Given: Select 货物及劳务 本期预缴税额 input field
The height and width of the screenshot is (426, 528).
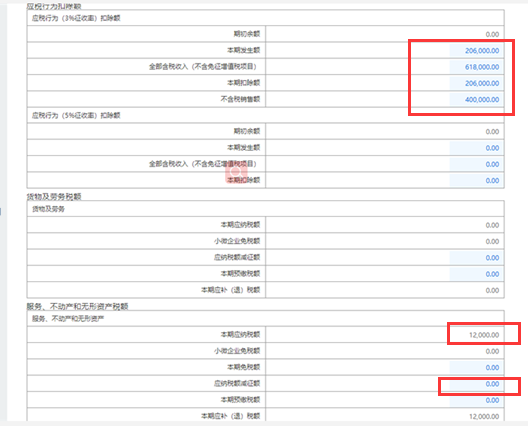Looking at the screenshot, I should [476, 274].
